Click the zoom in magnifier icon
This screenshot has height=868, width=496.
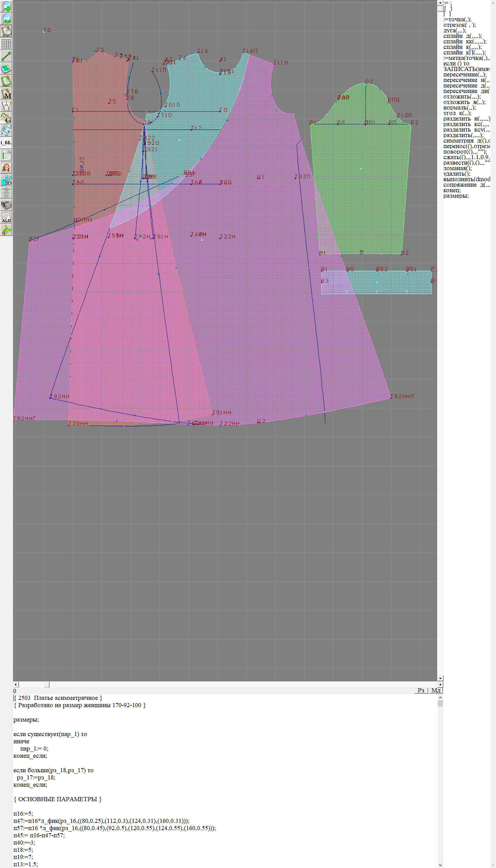coord(6,6)
